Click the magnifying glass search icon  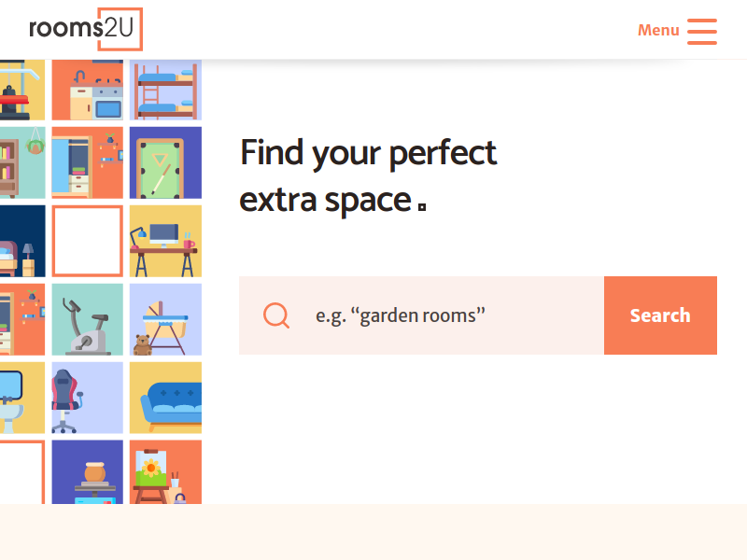[276, 315]
